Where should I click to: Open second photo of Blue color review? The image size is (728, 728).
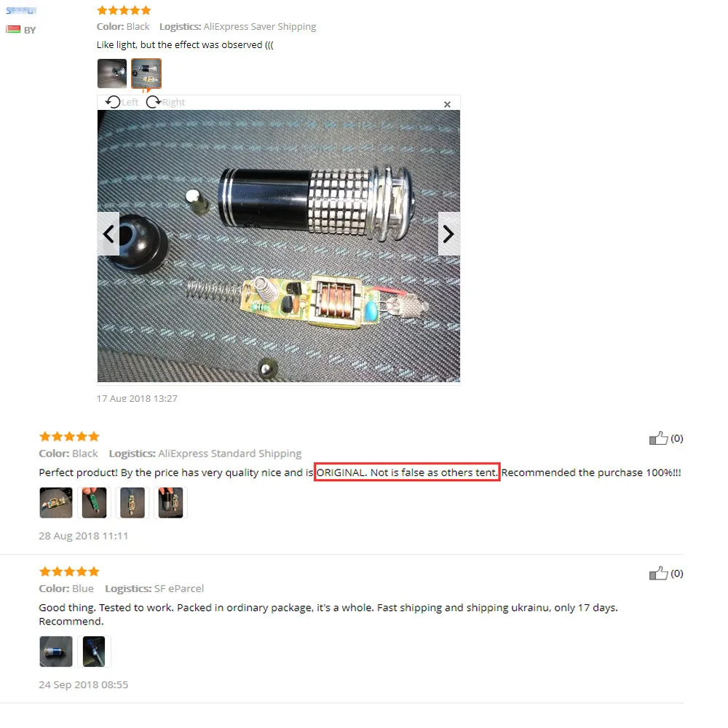pyautogui.click(x=94, y=652)
